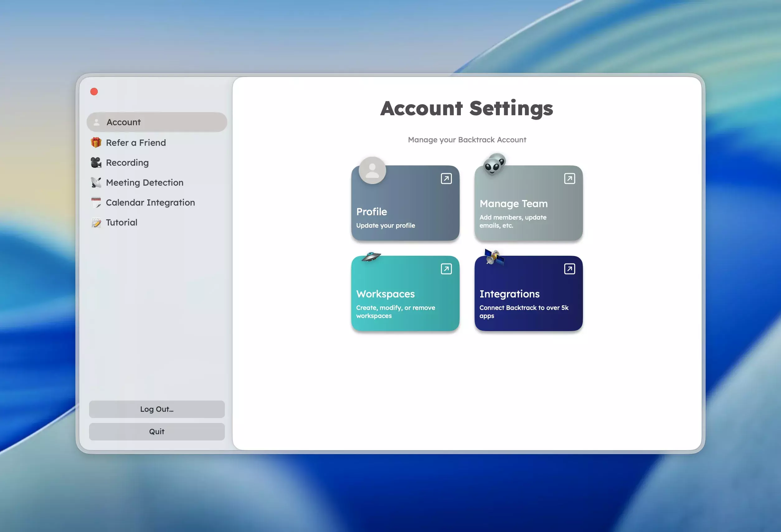This screenshot has width=781, height=532.
Task: Click the movie camera Recording icon
Action: pyautogui.click(x=96, y=163)
